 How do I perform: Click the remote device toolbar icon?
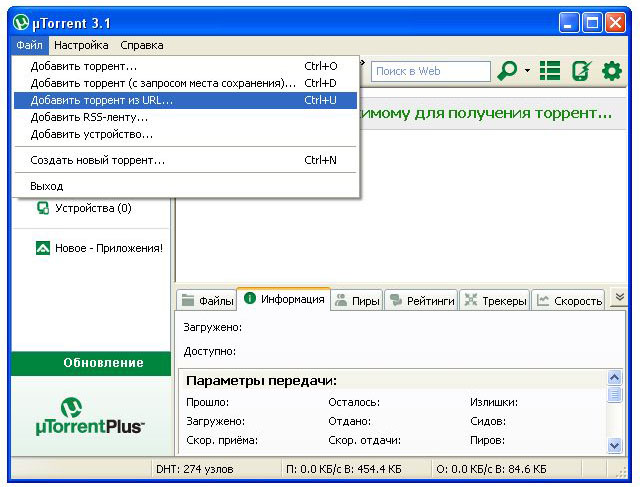click(x=581, y=71)
